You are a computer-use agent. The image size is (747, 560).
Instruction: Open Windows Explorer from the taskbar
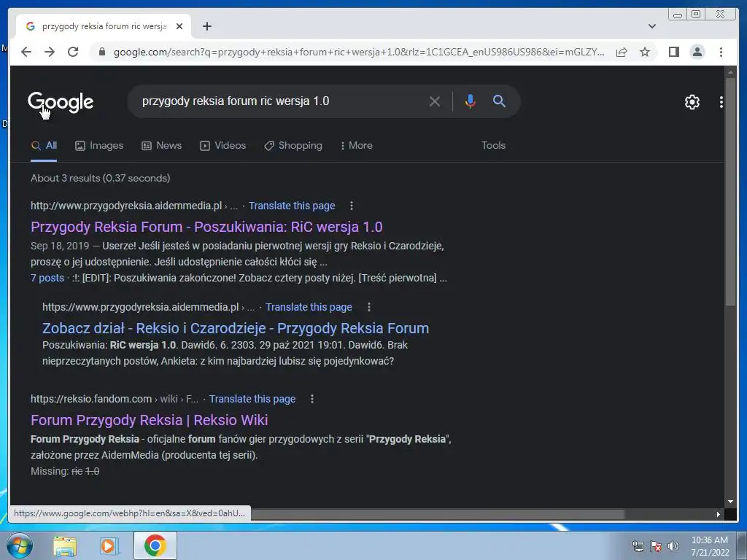tap(65, 545)
